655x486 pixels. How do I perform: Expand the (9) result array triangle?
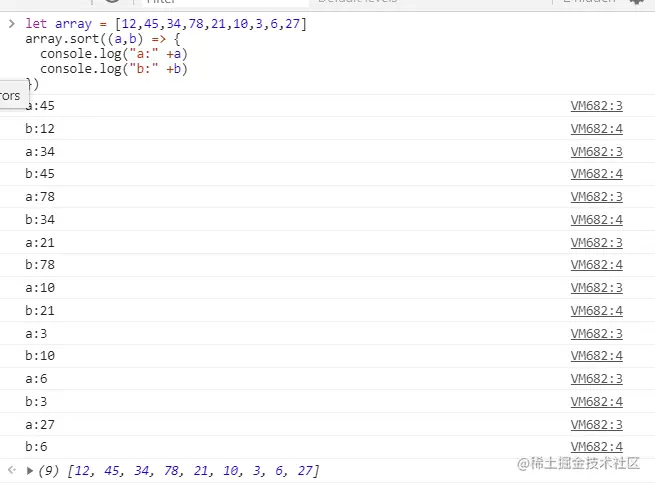tap(30, 471)
